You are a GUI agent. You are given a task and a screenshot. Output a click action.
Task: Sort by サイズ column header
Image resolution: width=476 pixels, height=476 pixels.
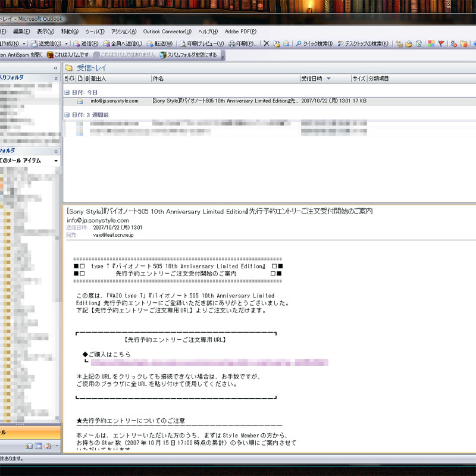click(x=359, y=79)
